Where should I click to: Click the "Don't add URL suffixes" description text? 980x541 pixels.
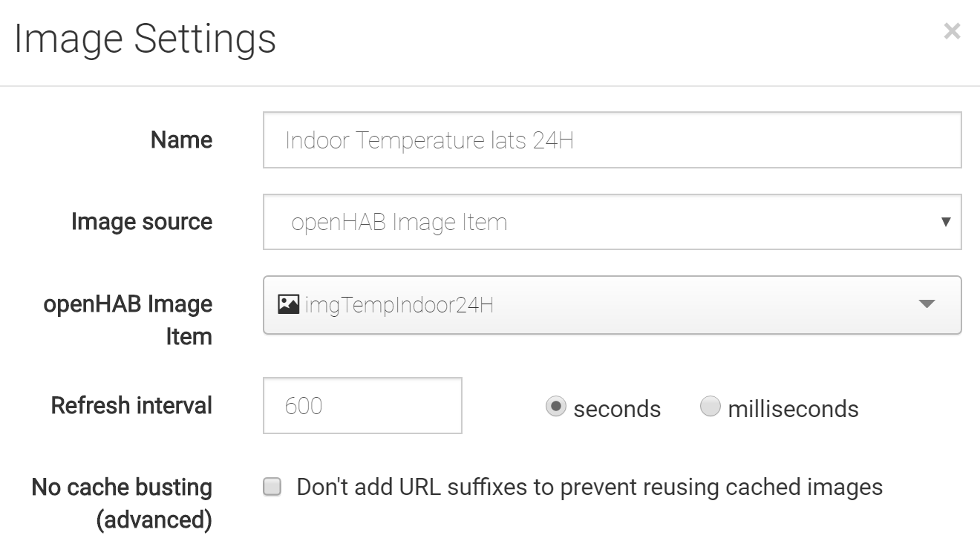click(x=589, y=487)
